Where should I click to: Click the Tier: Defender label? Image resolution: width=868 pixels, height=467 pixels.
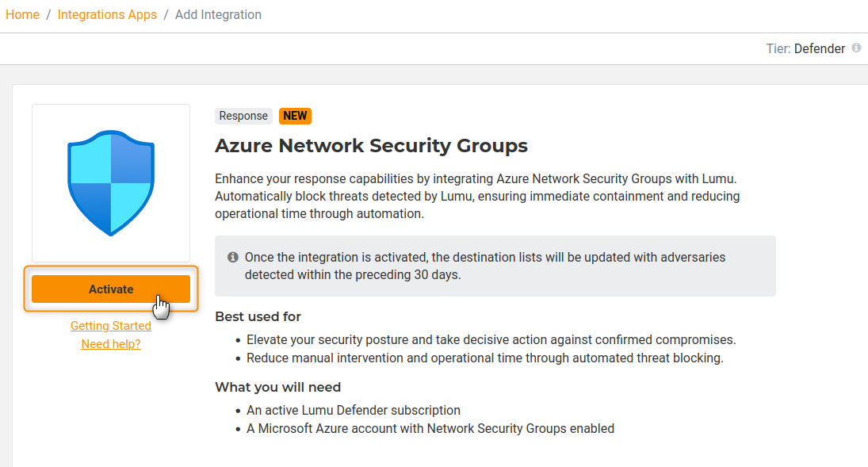(x=805, y=49)
